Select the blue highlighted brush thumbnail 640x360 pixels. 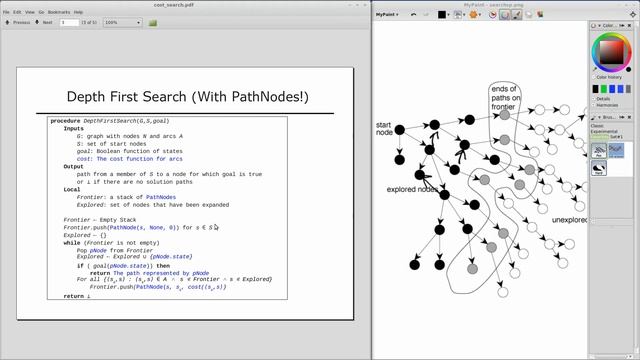coord(616,151)
